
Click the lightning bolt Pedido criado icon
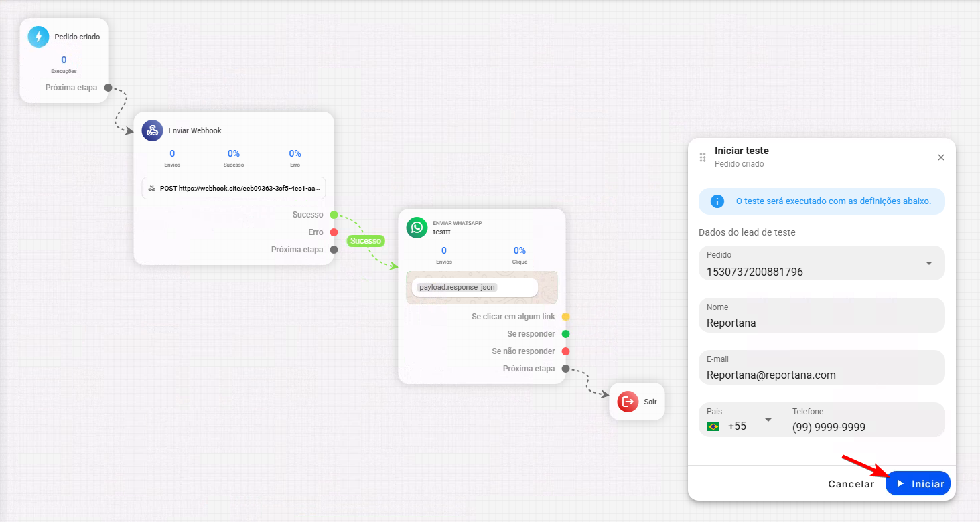click(x=38, y=37)
